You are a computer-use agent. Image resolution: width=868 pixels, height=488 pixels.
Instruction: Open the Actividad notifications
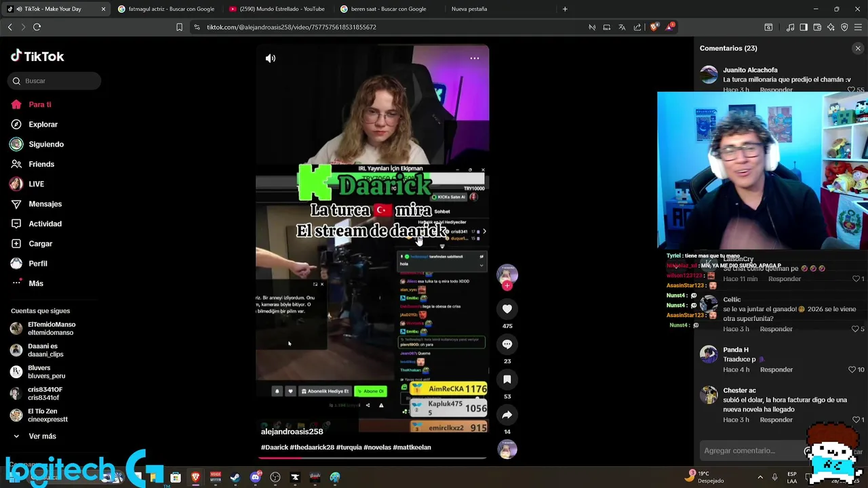coord(45,224)
